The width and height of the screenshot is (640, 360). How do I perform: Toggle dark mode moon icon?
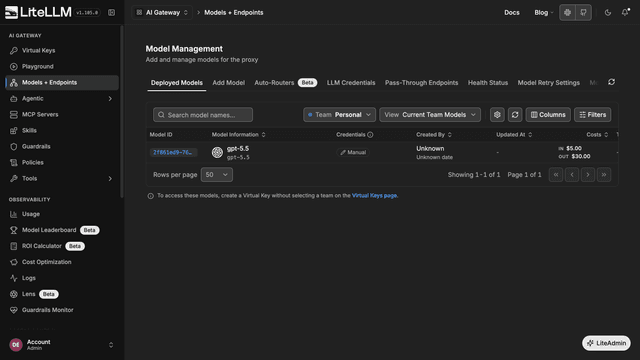pos(608,13)
